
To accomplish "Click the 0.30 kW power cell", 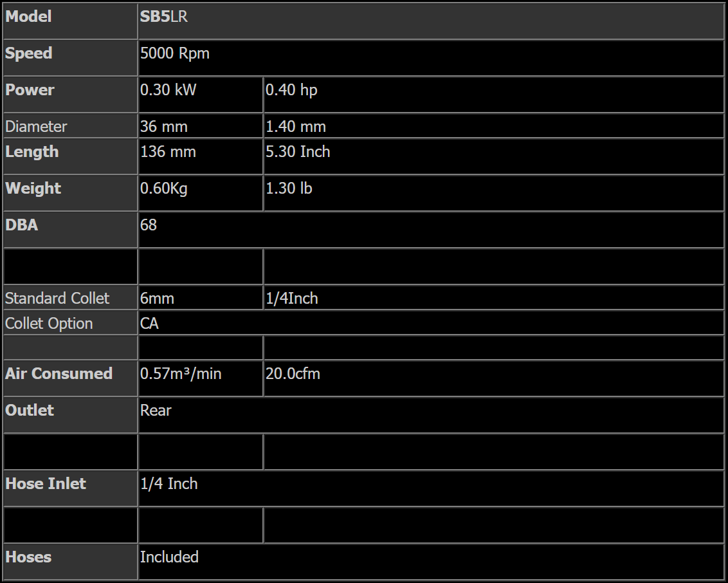I will [201, 95].
